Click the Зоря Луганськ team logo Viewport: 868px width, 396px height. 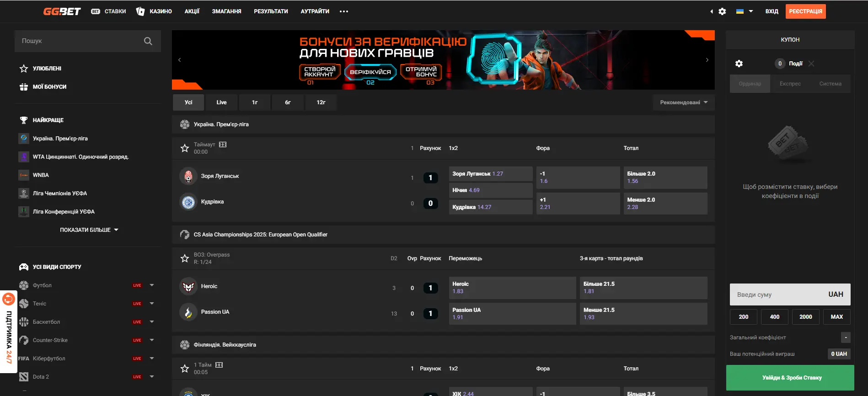(188, 176)
